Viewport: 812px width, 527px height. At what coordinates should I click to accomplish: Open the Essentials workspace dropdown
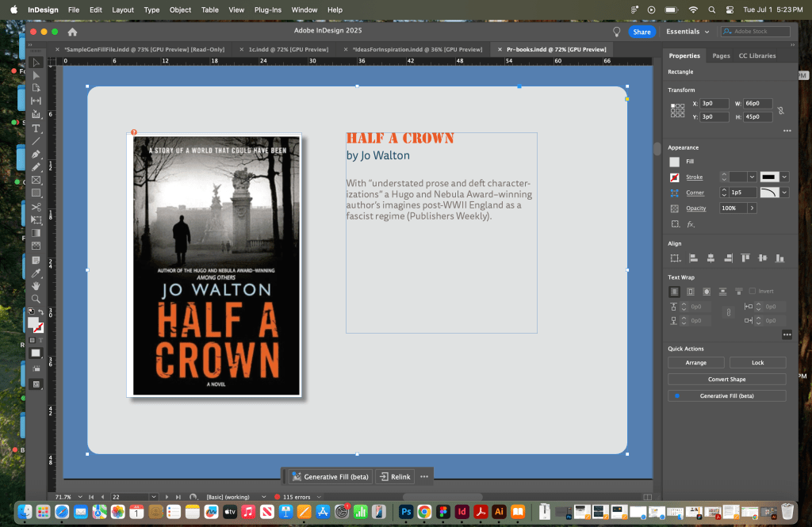click(688, 32)
